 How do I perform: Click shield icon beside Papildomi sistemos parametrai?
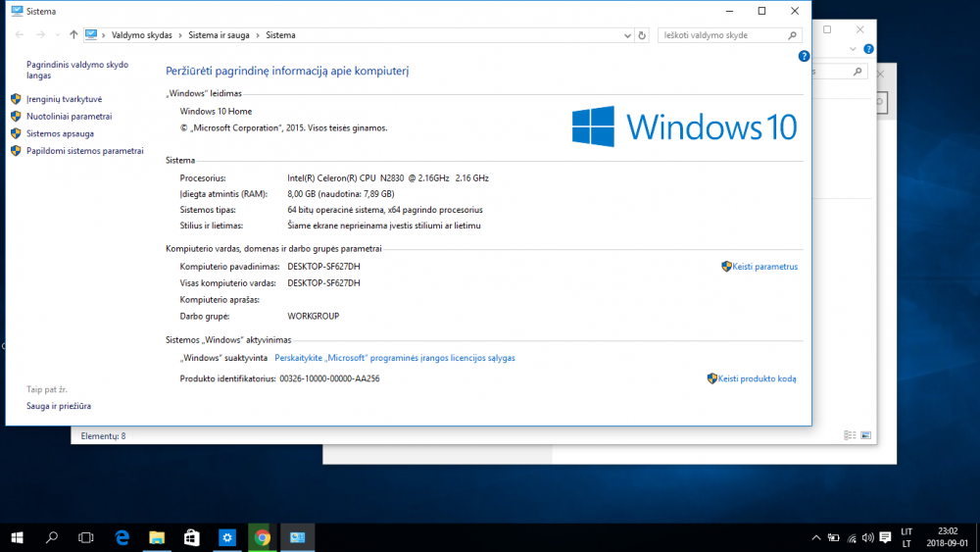tap(16, 151)
